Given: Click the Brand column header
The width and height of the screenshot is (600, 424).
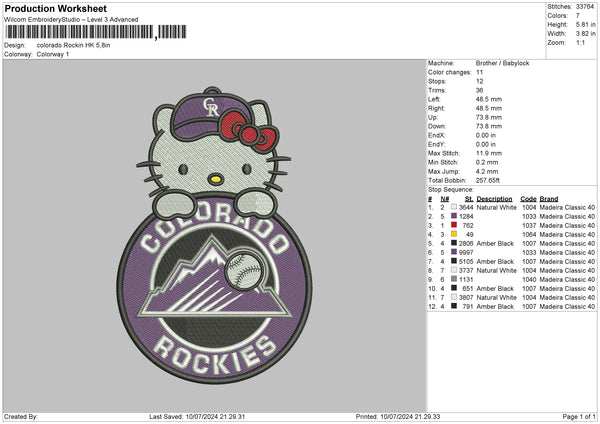Looking at the screenshot, I should 549,199.
